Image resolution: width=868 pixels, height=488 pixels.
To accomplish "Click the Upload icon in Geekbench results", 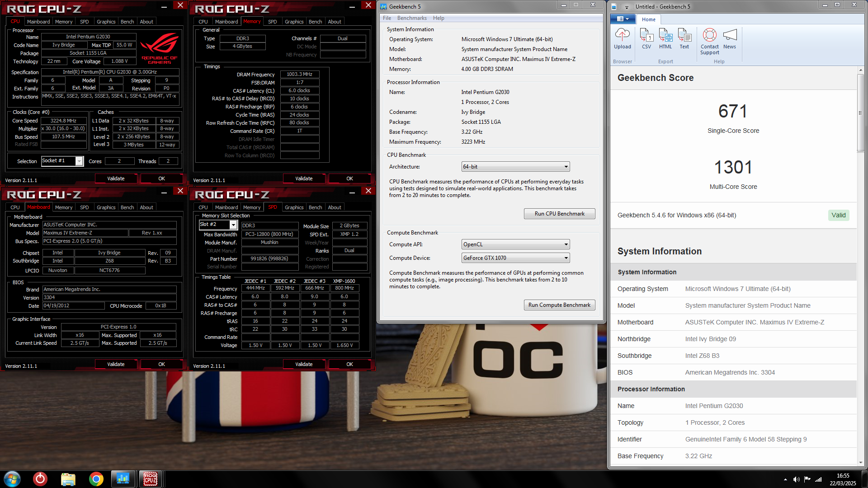I will tap(622, 39).
